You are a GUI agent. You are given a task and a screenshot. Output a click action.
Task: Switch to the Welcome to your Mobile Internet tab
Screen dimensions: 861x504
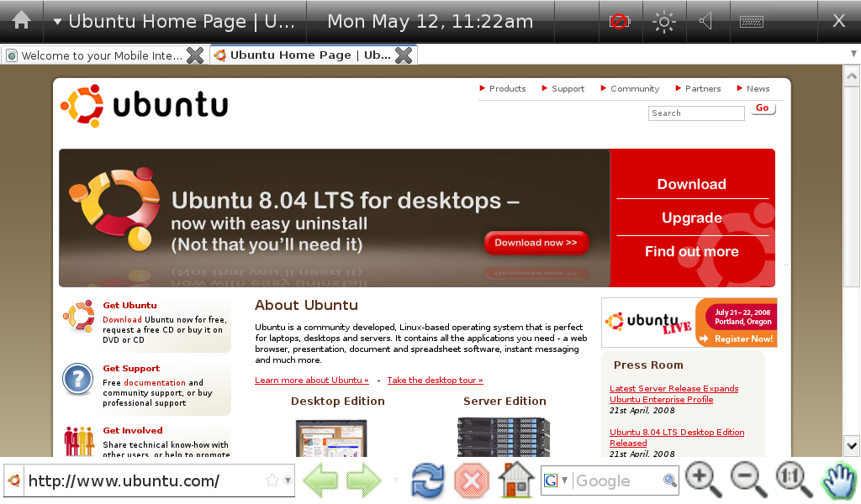102,55
